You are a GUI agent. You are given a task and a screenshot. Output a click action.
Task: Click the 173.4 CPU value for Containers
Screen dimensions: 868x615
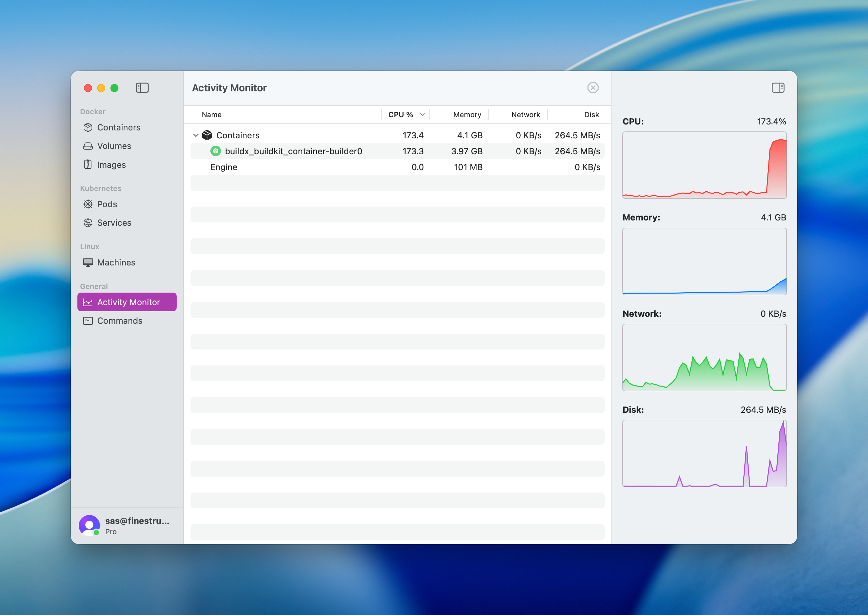[x=413, y=135]
